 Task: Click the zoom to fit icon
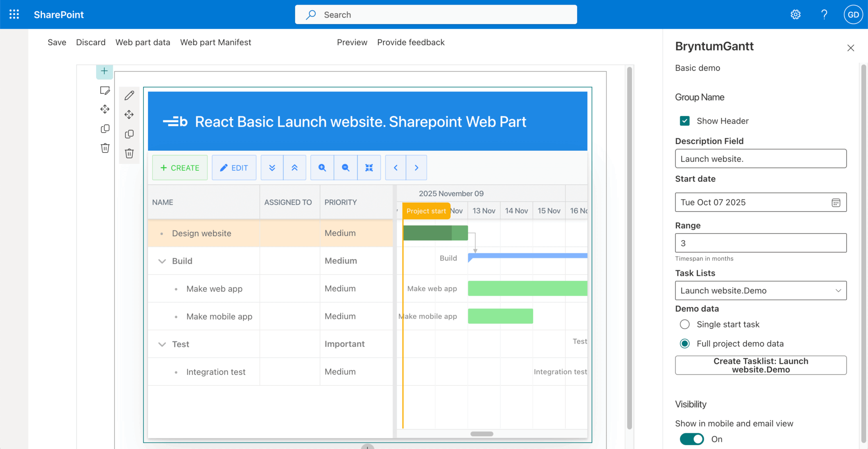[369, 168]
